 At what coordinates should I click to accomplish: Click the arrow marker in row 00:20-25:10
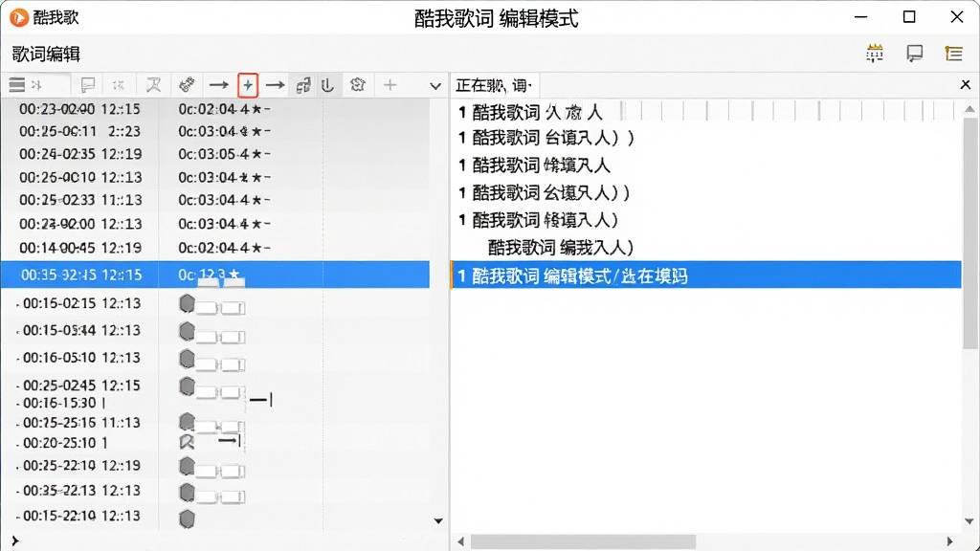click(230, 441)
